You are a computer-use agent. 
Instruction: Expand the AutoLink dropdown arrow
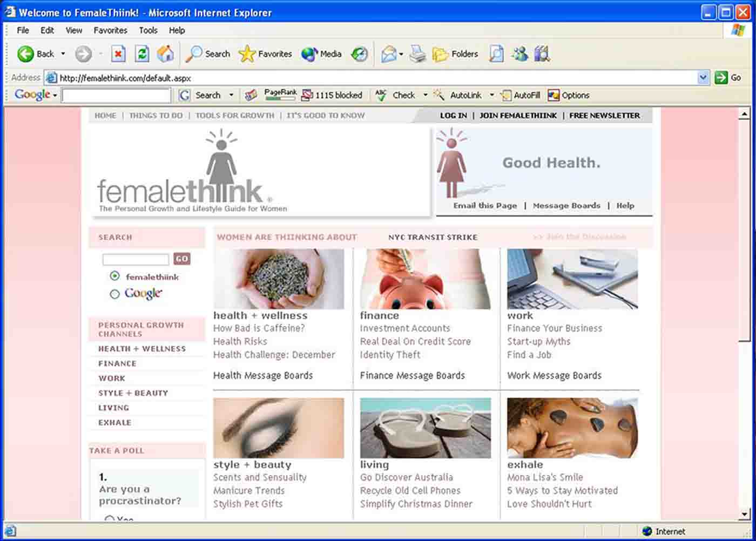tap(492, 95)
